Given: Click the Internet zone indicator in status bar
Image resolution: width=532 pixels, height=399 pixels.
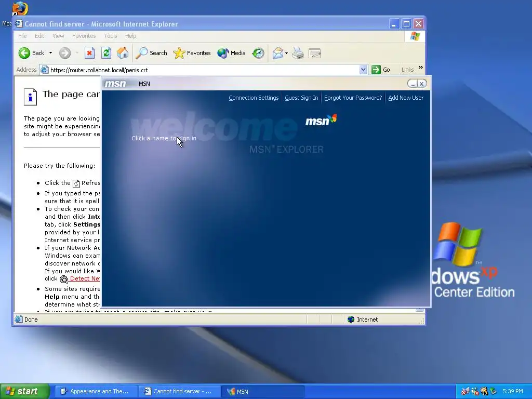Looking at the screenshot, I should (x=363, y=320).
